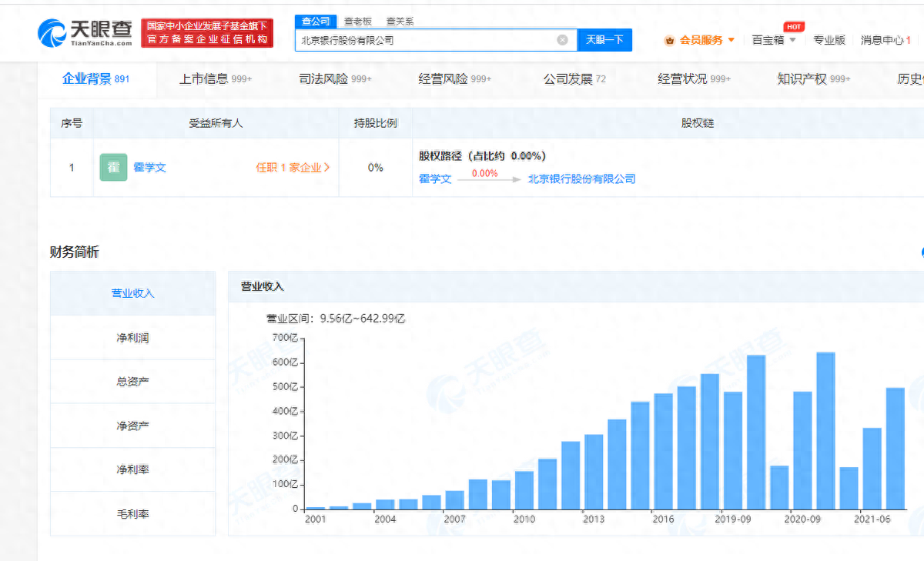The height and width of the screenshot is (561, 924).
Task: Switch to the 查老板 search tab
Action: [357, 22]
